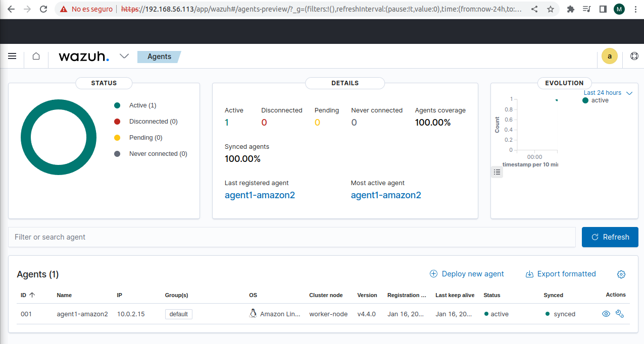Sort by the Version column header
Image resolution: width=644 pixels, height=344 pixels.
click(x=367, y=295)
